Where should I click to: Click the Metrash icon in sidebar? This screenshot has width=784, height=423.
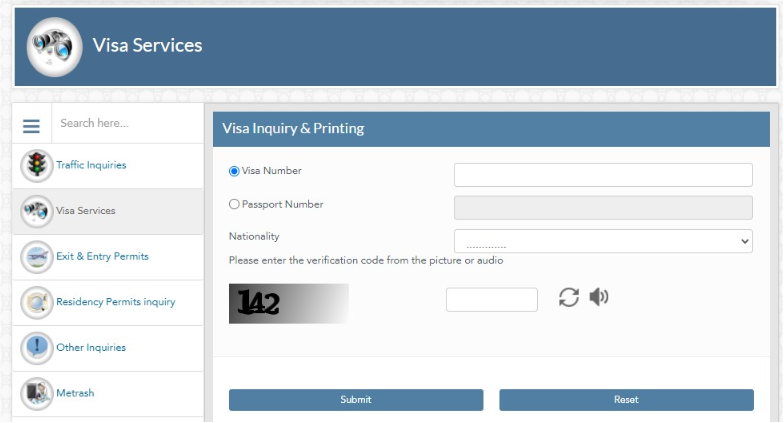pos(36,394)
